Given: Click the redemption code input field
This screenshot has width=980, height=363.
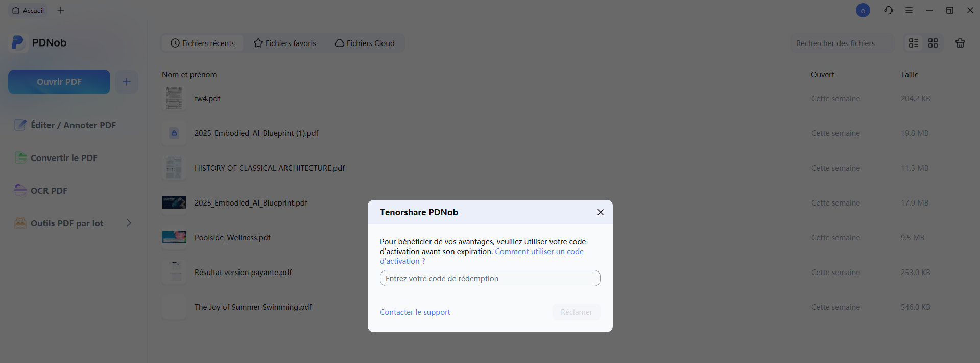Looking at the screenshot, I should click(x=490, y=278).
